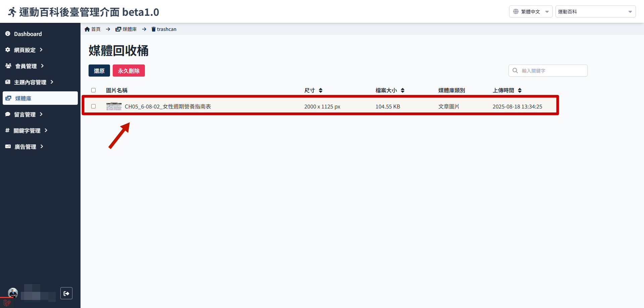This screenshot has height=308, width=644.
Task: Click the 網頁設定 gear icon
Action: pos(8,50)
